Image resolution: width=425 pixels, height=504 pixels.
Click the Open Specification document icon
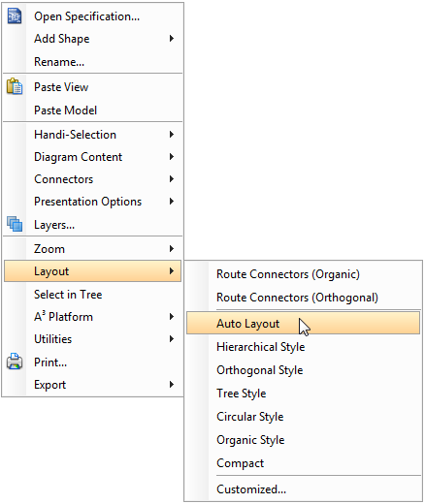pos(15,16)
